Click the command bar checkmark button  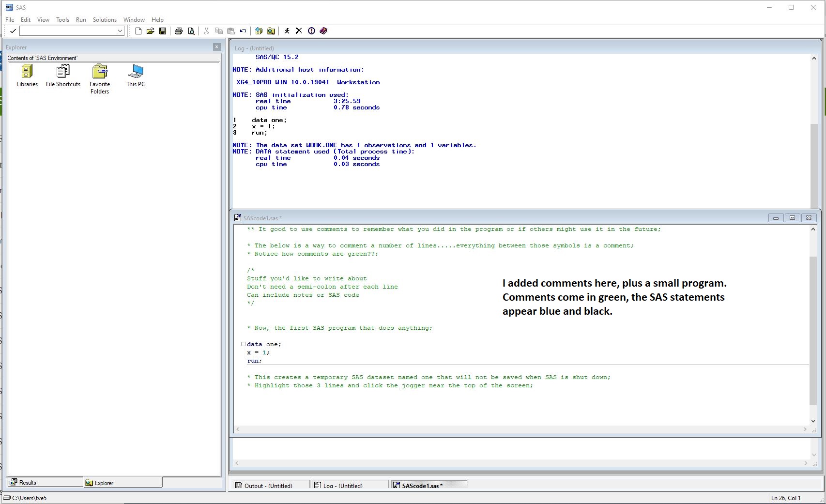click(x=13, y=31)
